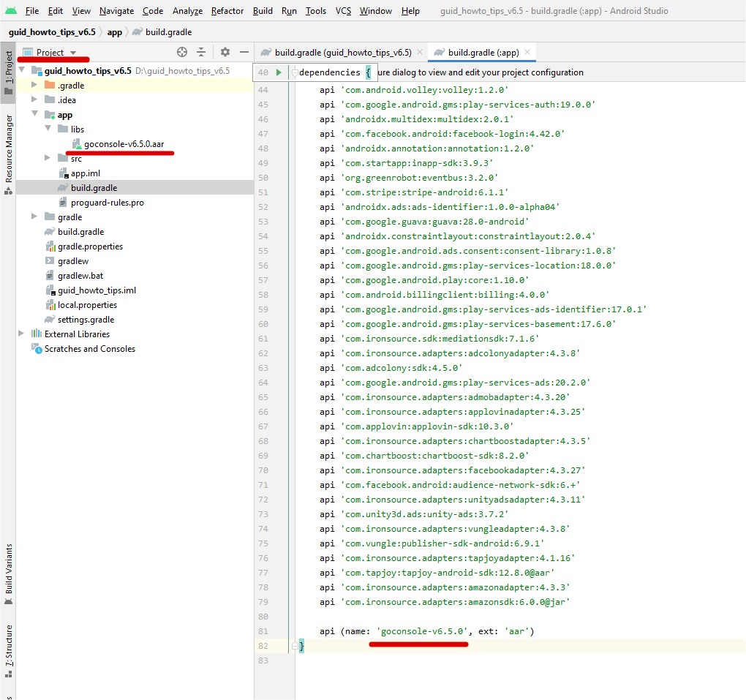
Task: Open the View menu
Action: 81,10
